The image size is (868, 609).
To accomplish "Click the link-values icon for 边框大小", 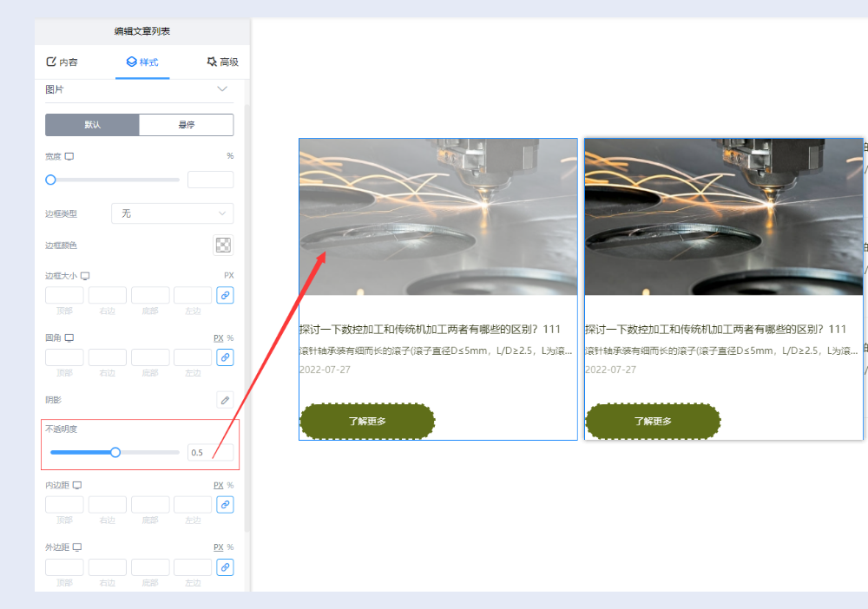I will [x=225, y=296].
